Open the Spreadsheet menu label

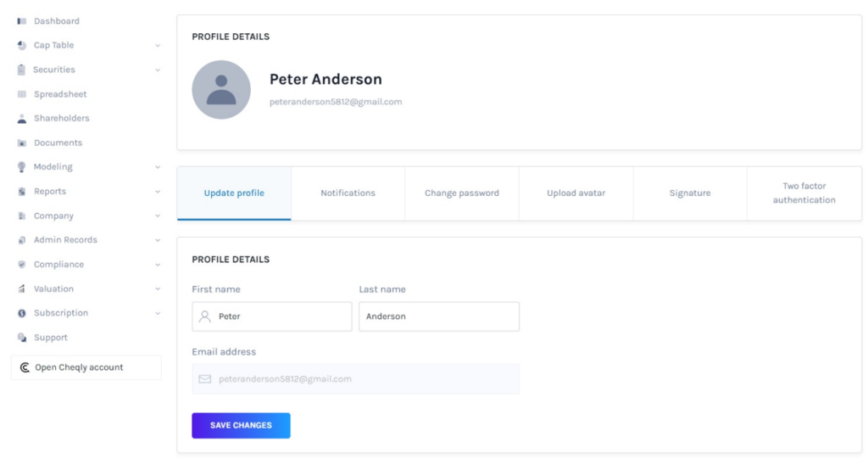tap(60, 94)
